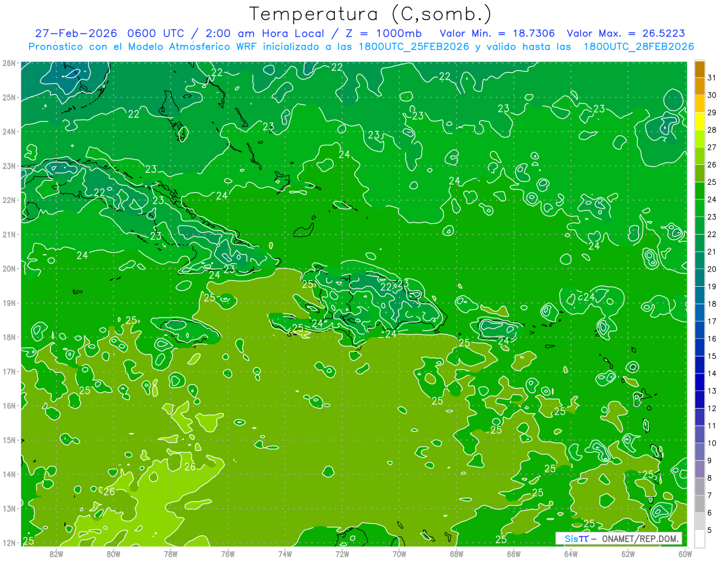Click color scale label 31
This screenshot has height=562, width=728.
pyautogui.click(x=712, y=78)
